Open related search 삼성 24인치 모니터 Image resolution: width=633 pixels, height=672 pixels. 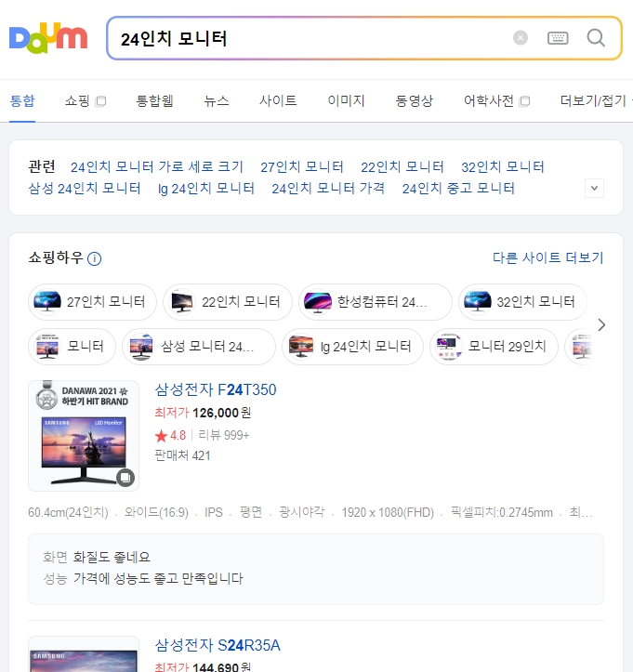coord(85,188)
